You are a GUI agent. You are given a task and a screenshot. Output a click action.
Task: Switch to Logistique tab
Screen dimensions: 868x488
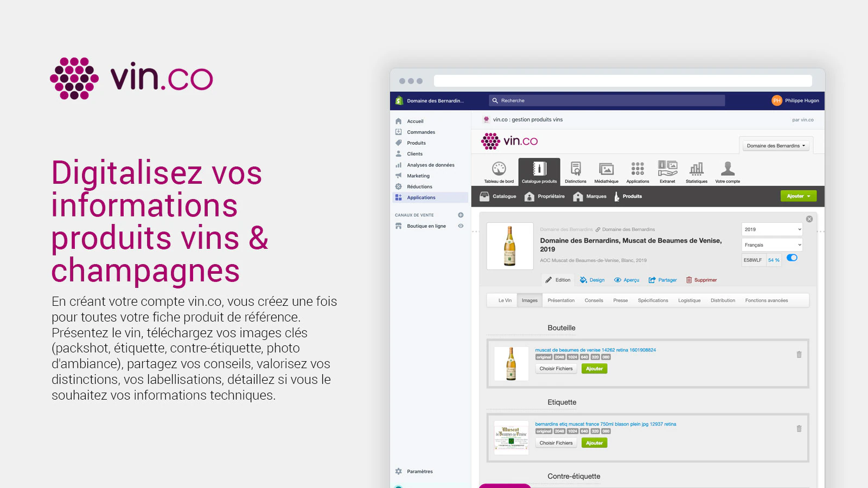[690, 300]
